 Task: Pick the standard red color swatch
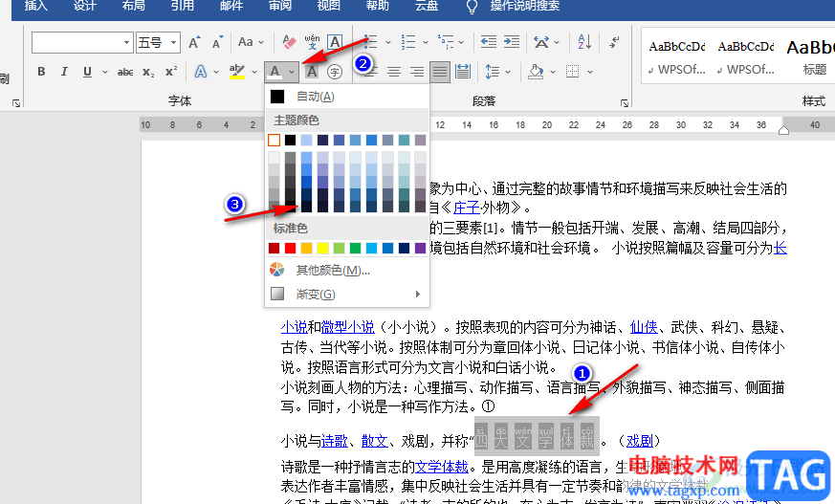pyautogui.click(x=290, y=248)
